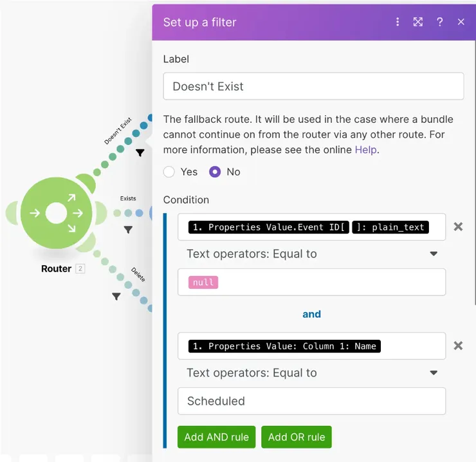Remove the Event ID condition rule
476x462 pixels.
point(458,226)
